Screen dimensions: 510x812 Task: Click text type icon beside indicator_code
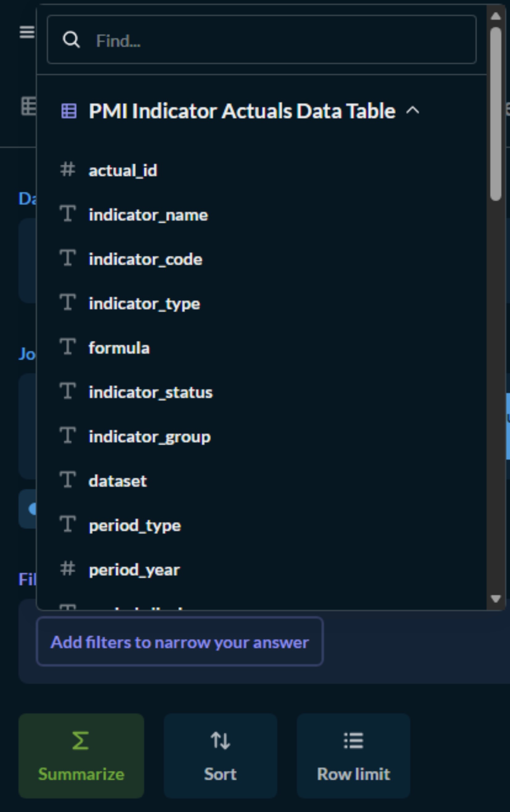[x=67, y=258]
